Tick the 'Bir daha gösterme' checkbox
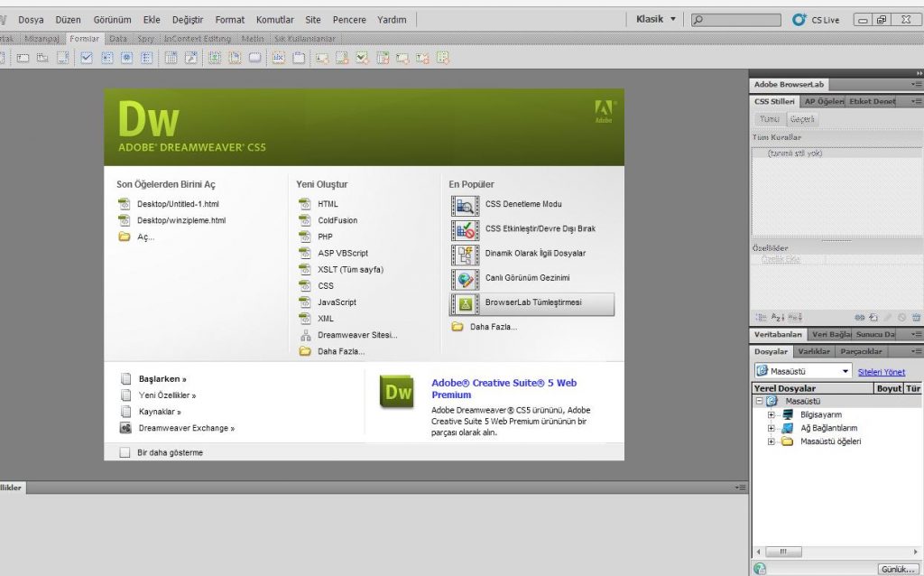 125,452
